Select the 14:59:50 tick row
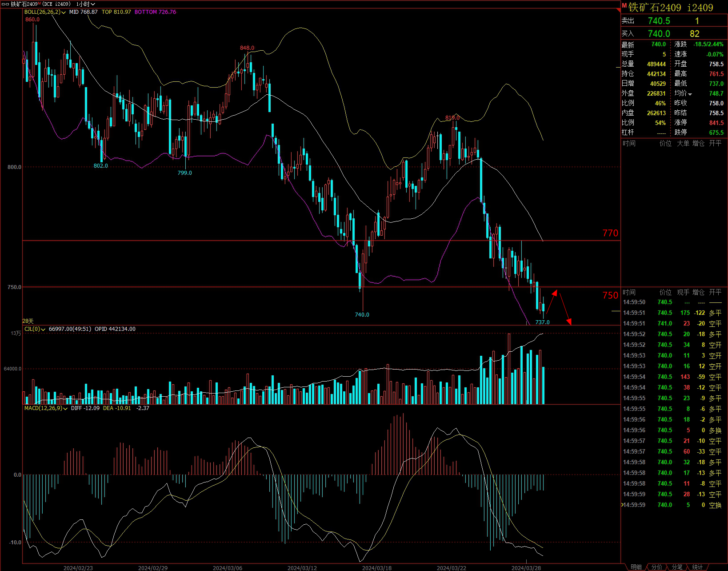The height and width of the screenshot is (571, 728). click(x=674, y=302)
